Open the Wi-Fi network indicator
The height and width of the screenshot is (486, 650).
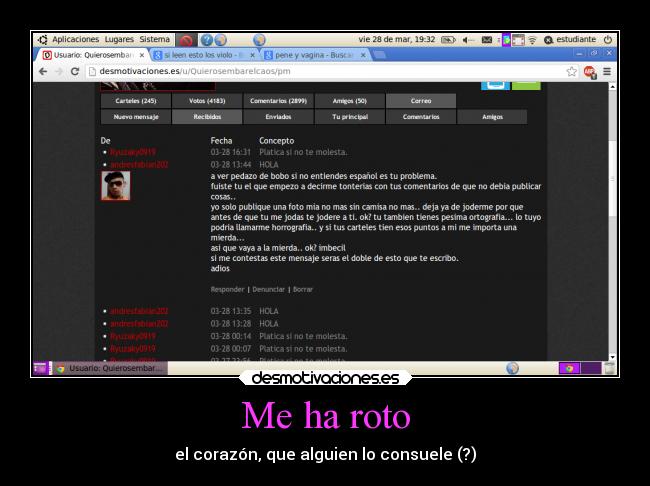532,40
